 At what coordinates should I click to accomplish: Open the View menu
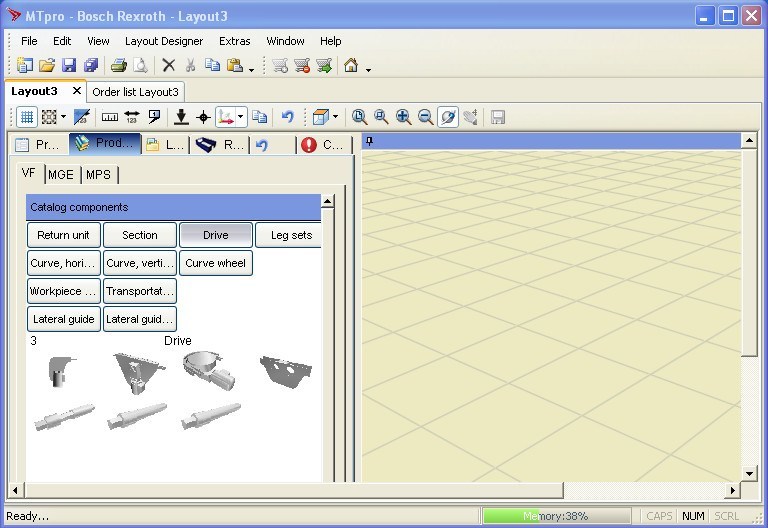pos(98,41)
